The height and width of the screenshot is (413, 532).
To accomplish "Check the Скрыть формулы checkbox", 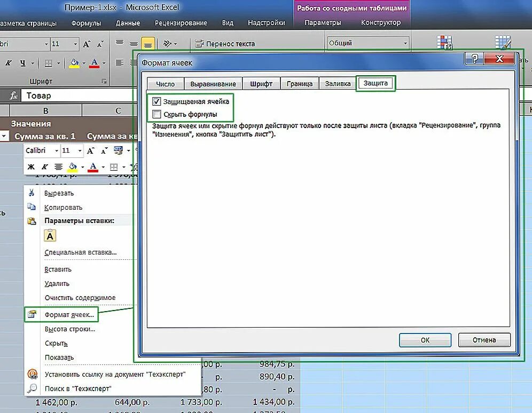I will (157, 114).
